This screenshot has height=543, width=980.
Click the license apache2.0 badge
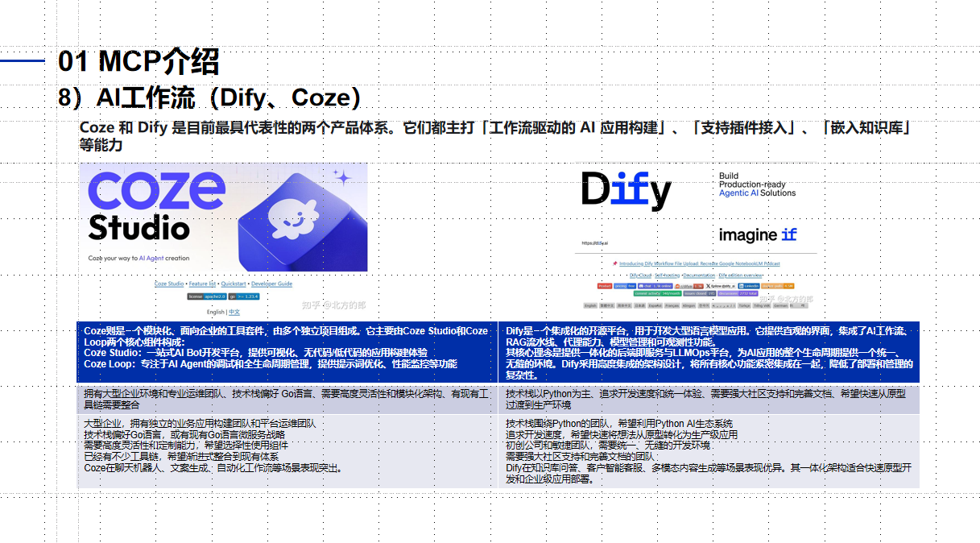pos(207,296)
